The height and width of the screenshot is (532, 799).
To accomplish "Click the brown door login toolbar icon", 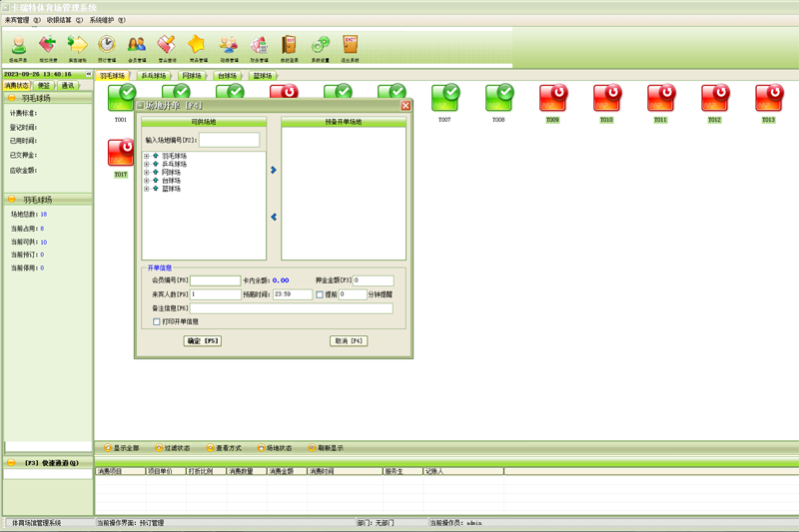I will pyautogui.click(x=289, y=48).
